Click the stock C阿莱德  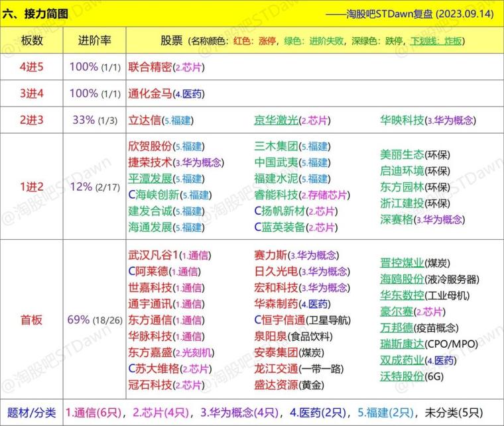coord(148,272)
